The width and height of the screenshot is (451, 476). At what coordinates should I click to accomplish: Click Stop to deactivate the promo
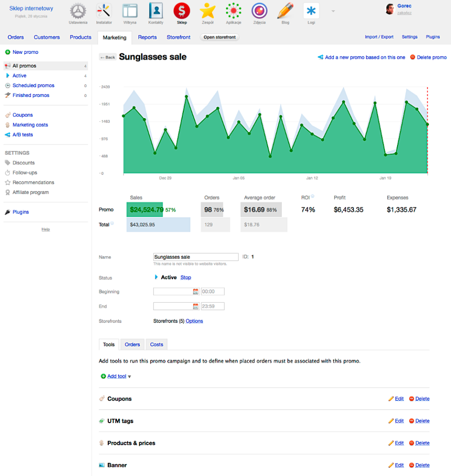[186, 278]
